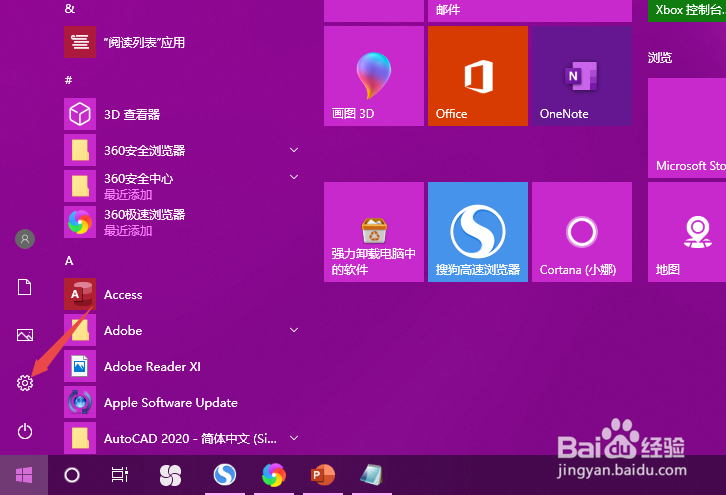Click the Windows Start button
This screenshot has height=495, width=726.
[x=24, y=475]
